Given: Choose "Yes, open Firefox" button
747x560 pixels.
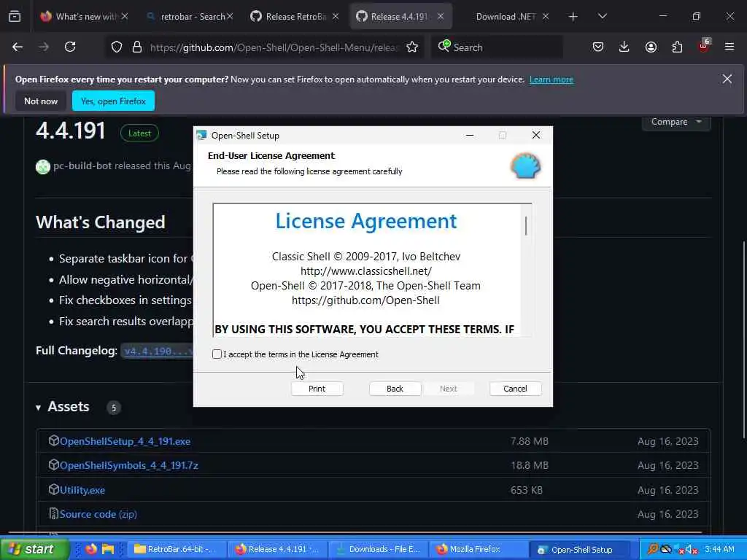Looking at the screenshot, I should (x=113, y=101).
